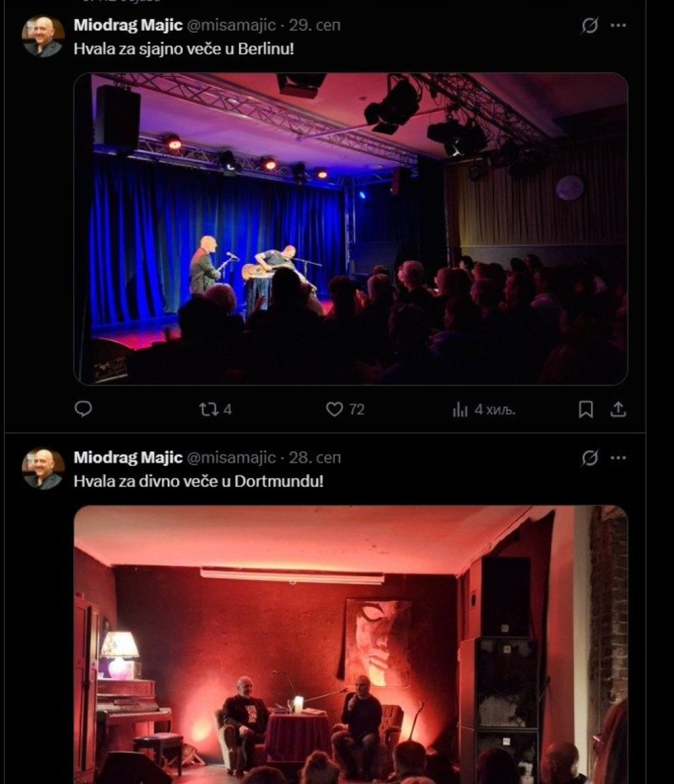Open the Berlin concert stage photo
Screen dimensions: 674x784
pos(351,229)
